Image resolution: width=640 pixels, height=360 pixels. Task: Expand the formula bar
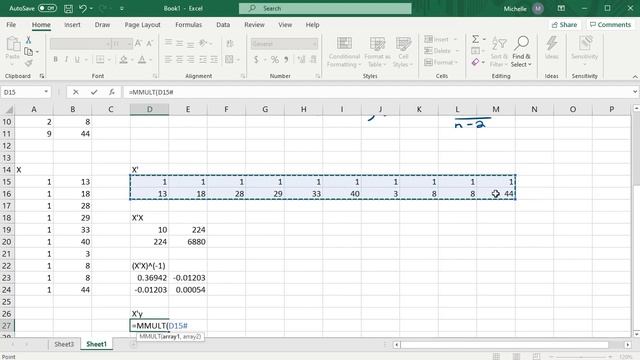pyautogui.click(x=635, y=92)
